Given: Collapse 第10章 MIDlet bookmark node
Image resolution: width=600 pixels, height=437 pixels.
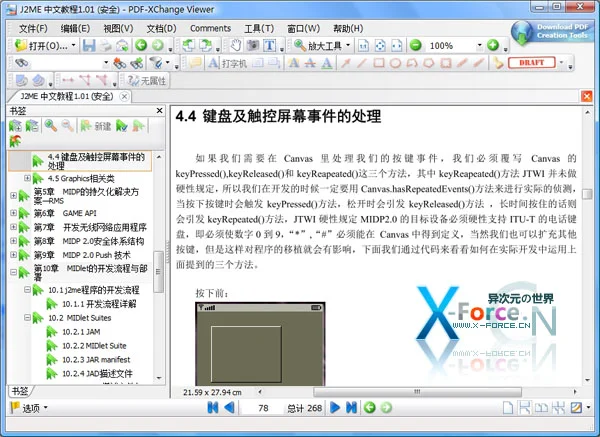Looking at the screenshot, I should click(x=13, y=272).
